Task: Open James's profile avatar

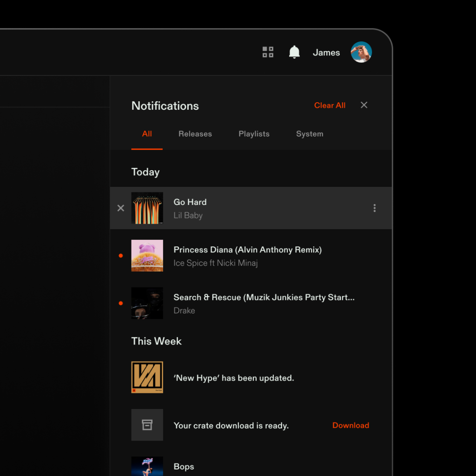Action: (x=361, y=52)
